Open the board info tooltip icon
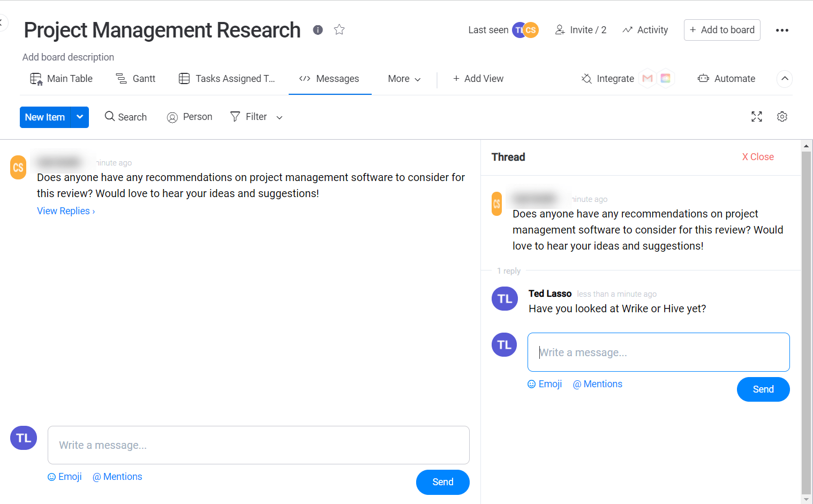 (318, 30)
